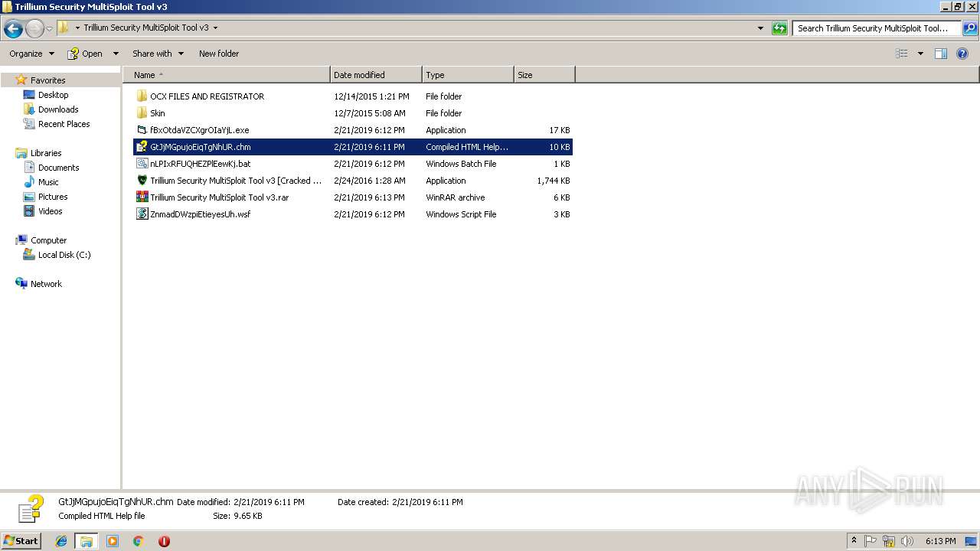Image resolution: width=980 pixels, height=551 pixels.
Task: Sort by Size column header
Action: pos(544,75)
